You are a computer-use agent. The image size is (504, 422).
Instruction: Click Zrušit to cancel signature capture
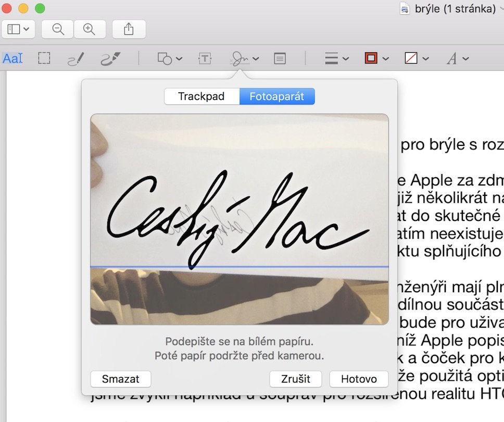(x=296, y=379)
